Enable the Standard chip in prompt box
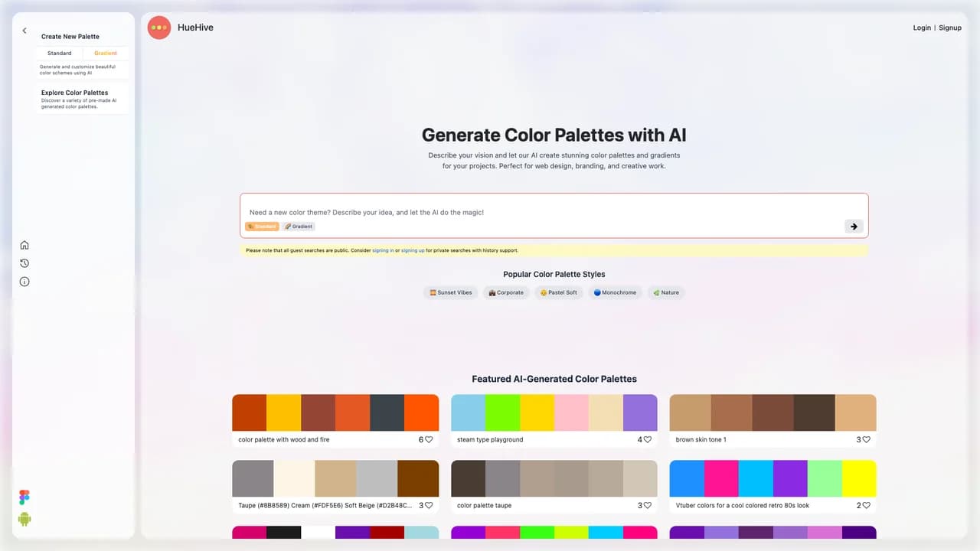The width and height of the screenshot is (980, 551). click(262, 227)
